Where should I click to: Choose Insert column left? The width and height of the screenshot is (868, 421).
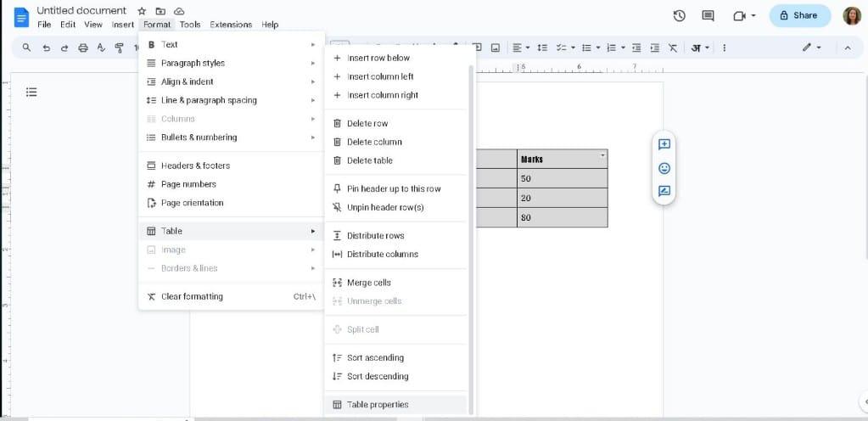396,76
